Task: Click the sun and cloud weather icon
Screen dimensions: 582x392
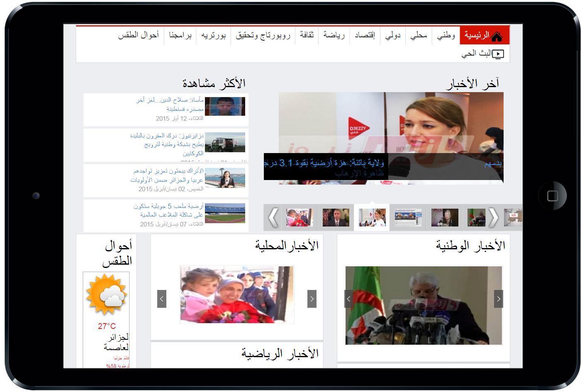Action: [106, 293]
